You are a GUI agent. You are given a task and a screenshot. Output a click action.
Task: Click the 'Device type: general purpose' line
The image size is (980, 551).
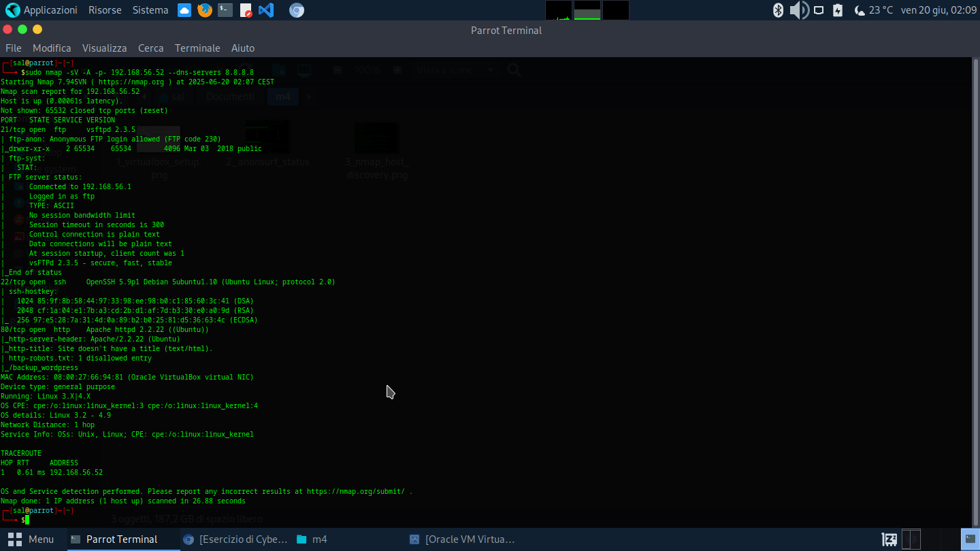[58, 386]
